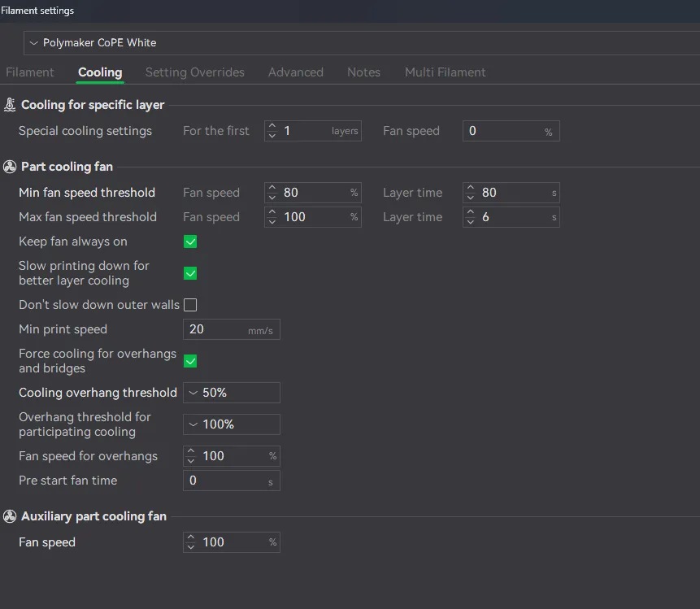Expand the Cooling overhang threshold dropdown
Viewport: 700px width, 609px height.
click(232, 393)
